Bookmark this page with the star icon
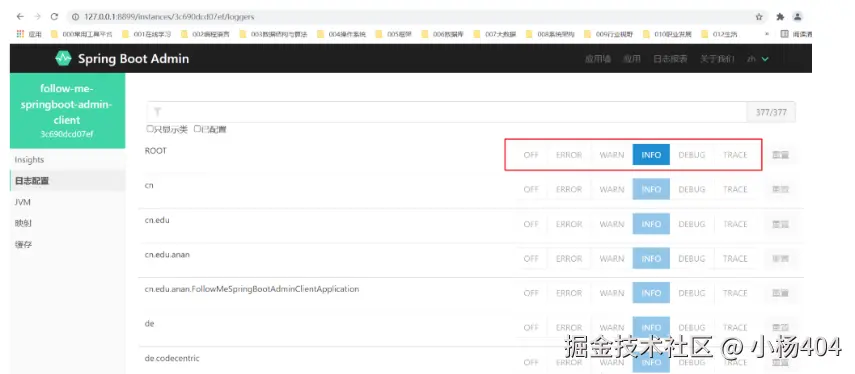The height and width of the screenshot is (374, 855). click(x=759, y=17)
